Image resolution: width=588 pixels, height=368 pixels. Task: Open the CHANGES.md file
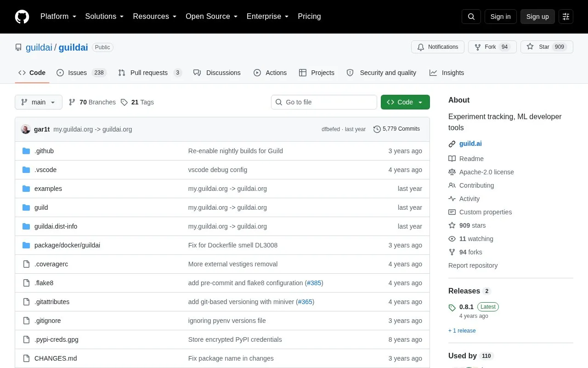[x=56, y=358]
